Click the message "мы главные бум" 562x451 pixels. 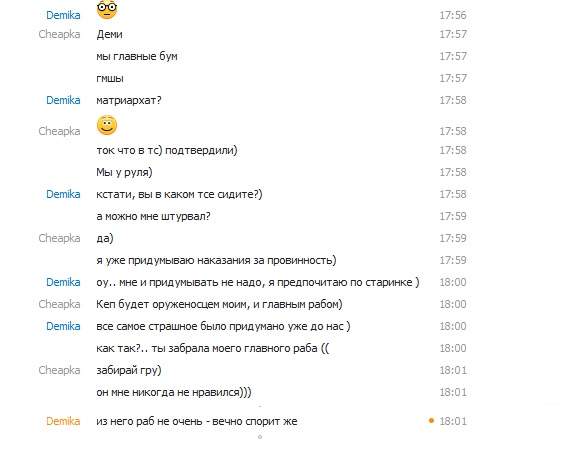coord(137,56)
